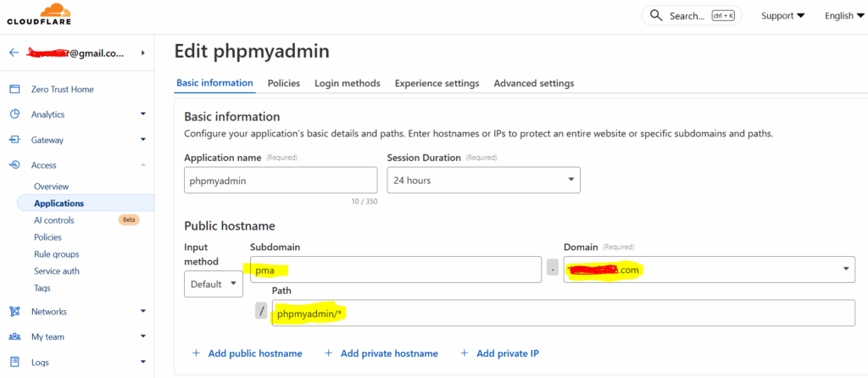Open the Session Duration dropdown
Image resolution: width=868 pixels, height=378 pixels.
483,180
